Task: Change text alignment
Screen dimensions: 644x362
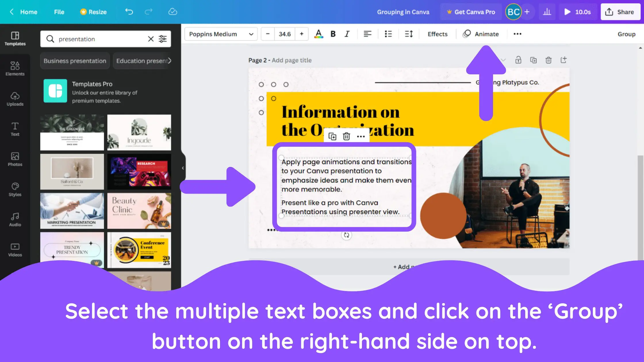Action: click(367, 34)
